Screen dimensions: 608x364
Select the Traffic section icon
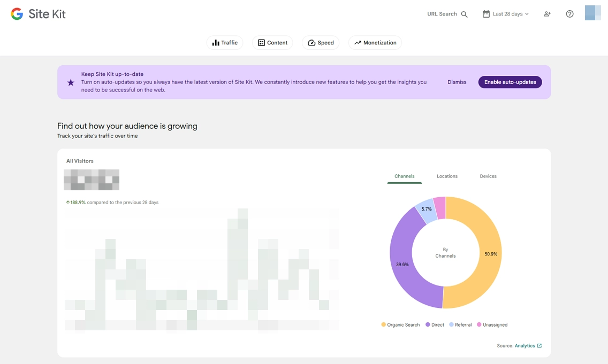tap(215, 43)
